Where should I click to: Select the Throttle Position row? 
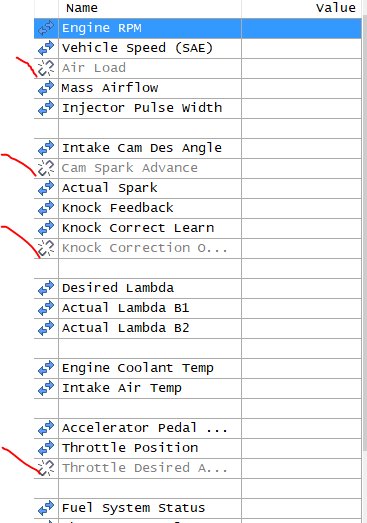(x=198, y=448)
